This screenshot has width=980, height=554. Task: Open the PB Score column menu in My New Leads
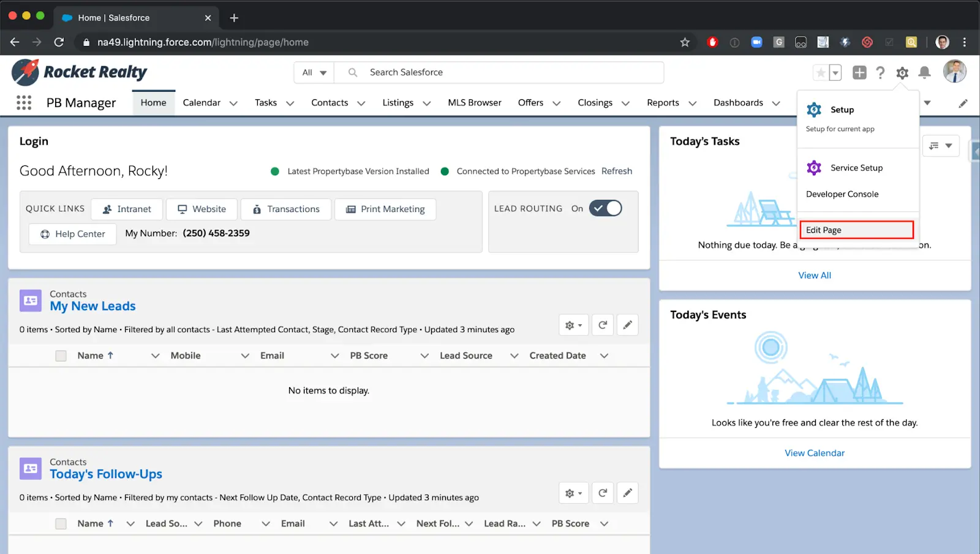(424, 356)
